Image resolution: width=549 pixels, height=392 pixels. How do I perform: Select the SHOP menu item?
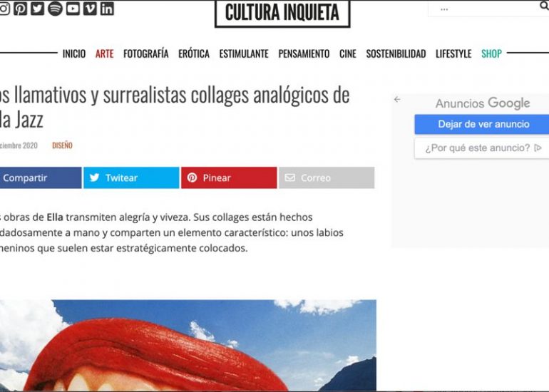click(x=491, y=53)
